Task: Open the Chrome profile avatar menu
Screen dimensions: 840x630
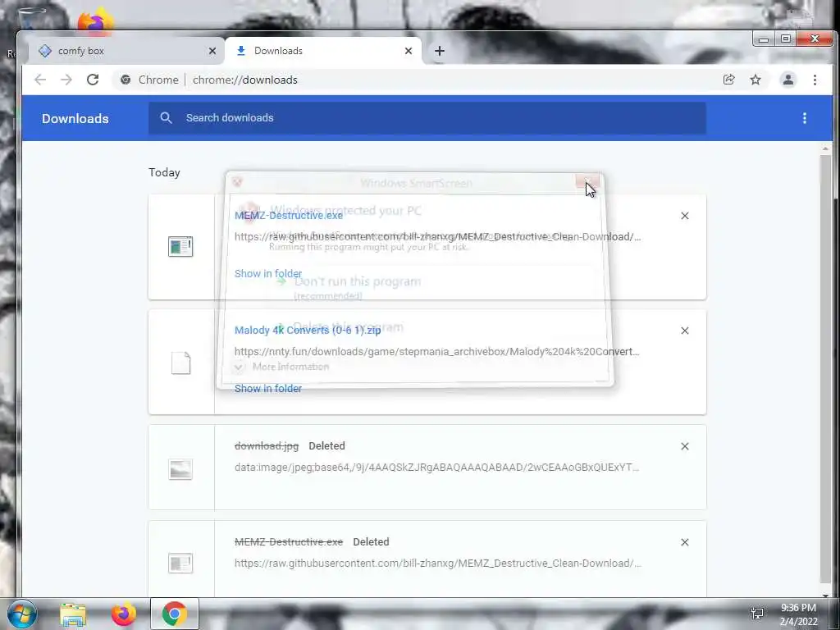Action: (x=788, y=80)
